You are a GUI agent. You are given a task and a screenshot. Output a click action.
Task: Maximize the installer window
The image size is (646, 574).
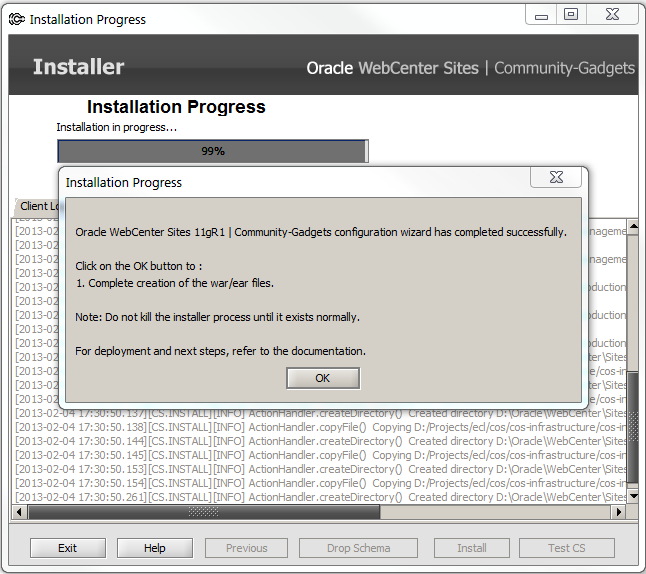tap(571, 15)
